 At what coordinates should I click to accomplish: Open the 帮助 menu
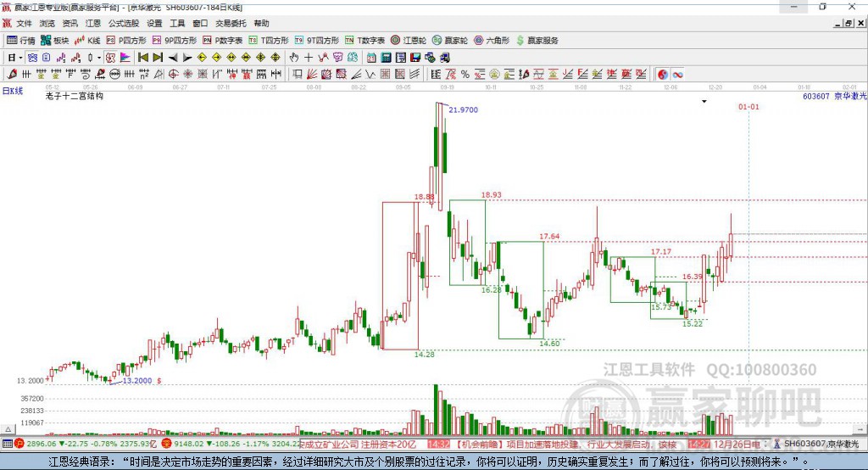click(x=261, y=23)
